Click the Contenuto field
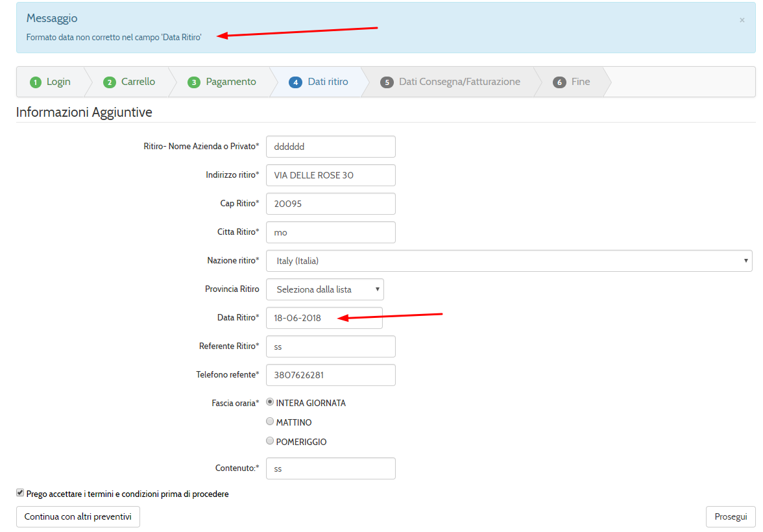The height and width of the screenshot is (532, 763). point(331,468)
